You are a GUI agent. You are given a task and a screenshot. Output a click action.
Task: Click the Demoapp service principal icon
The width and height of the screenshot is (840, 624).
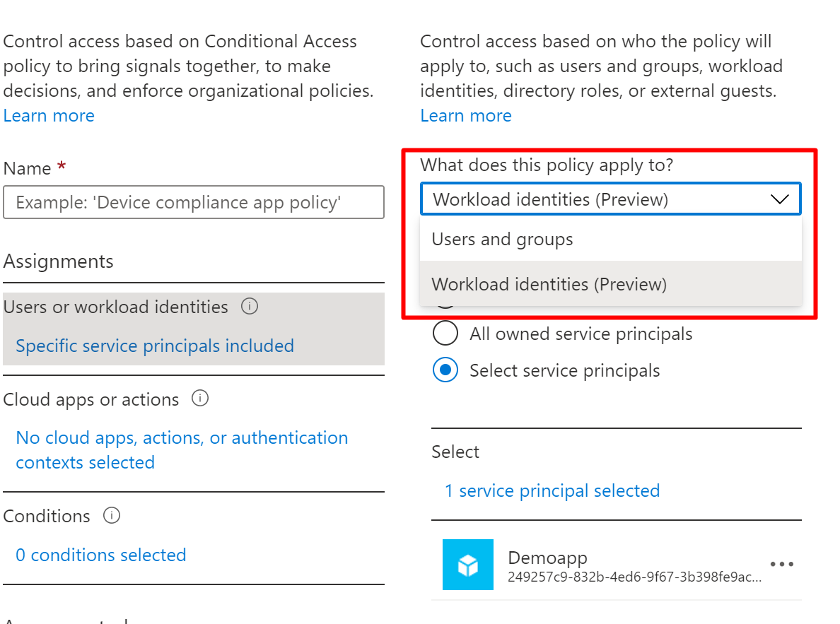point(467,565)
